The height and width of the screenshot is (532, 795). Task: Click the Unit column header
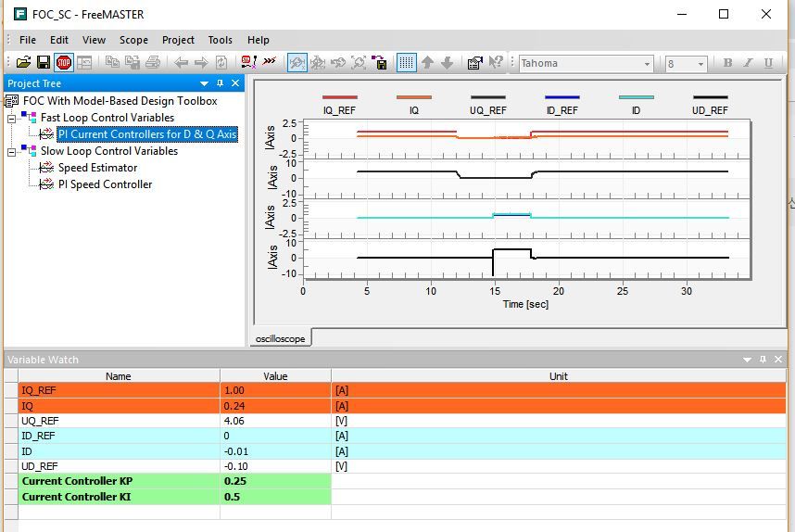coord(558,376)
